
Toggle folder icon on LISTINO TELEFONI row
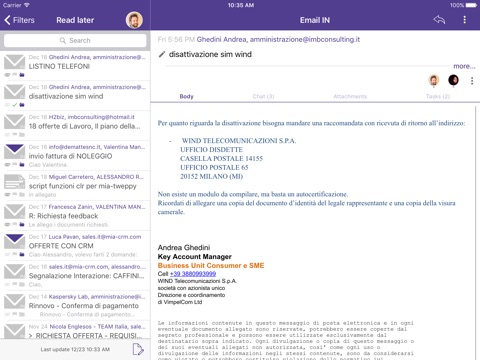pyautogui.click(x=22, y=75)
